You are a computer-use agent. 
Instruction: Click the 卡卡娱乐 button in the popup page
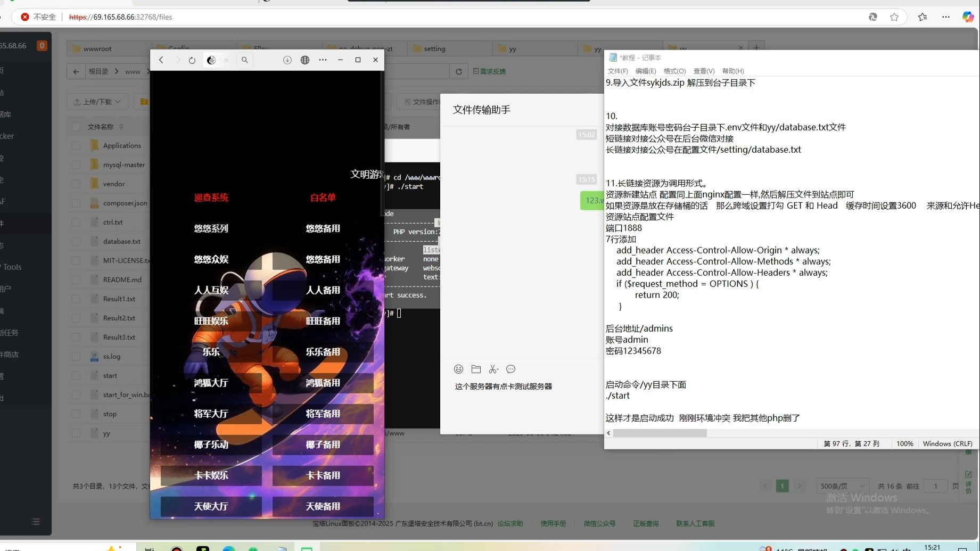(211, 475)
